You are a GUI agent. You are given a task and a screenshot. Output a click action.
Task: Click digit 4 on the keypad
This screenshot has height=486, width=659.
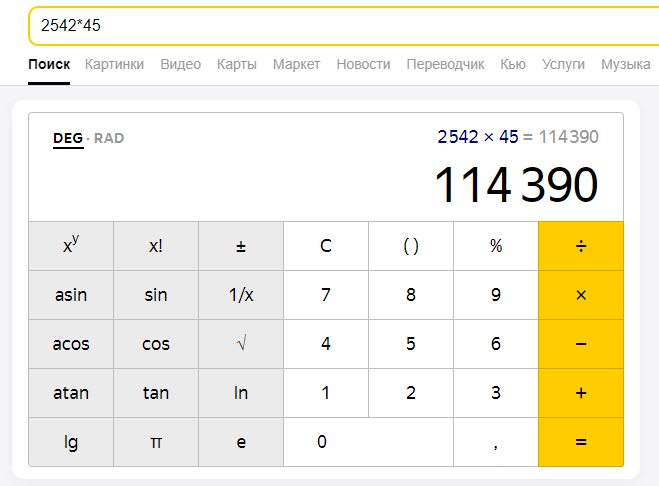326,344
